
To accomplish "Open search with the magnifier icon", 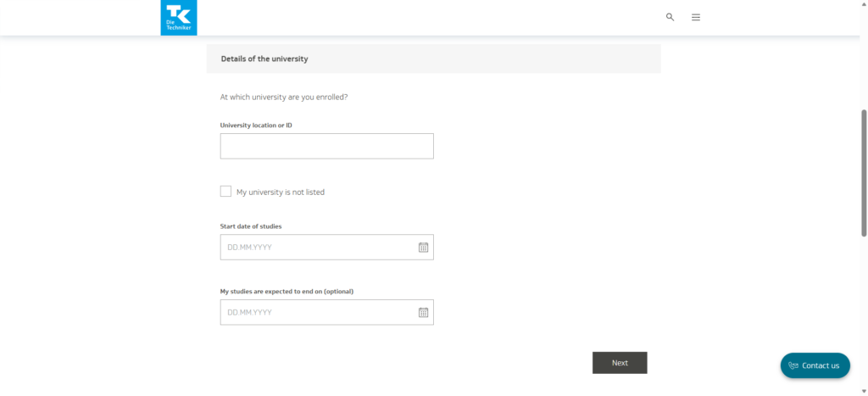I will 670,17.
